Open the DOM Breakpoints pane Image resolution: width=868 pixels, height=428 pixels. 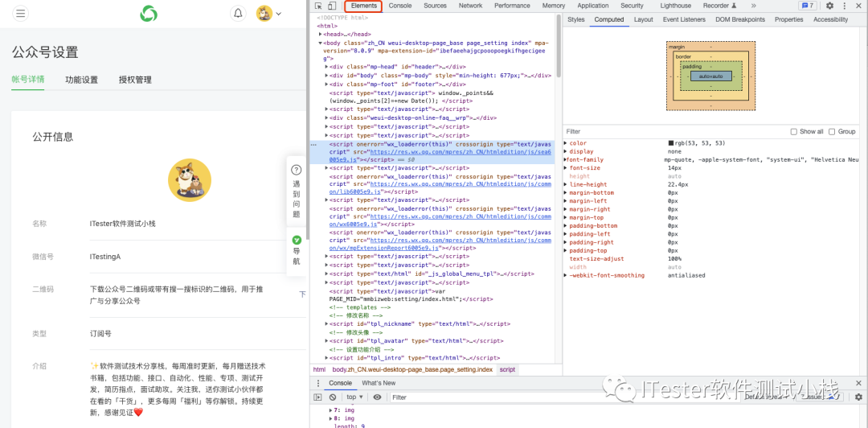pyautogui.click(x=740, y=19)
